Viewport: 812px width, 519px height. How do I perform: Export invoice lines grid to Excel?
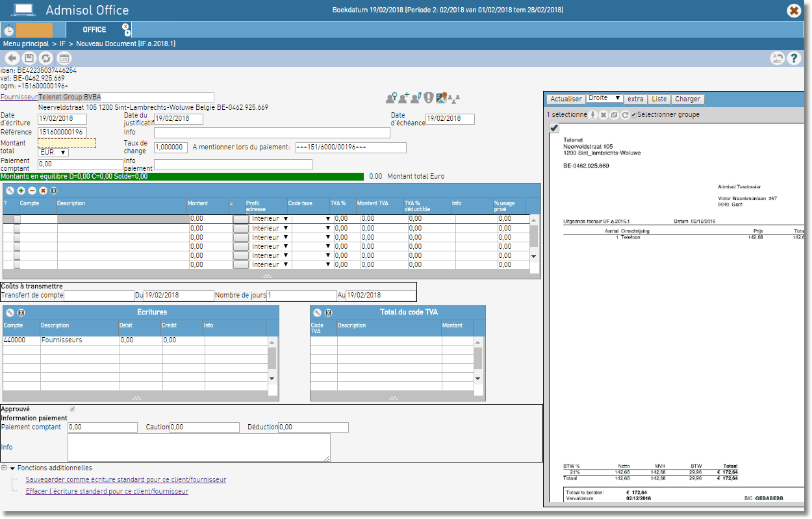pos(54,190)
